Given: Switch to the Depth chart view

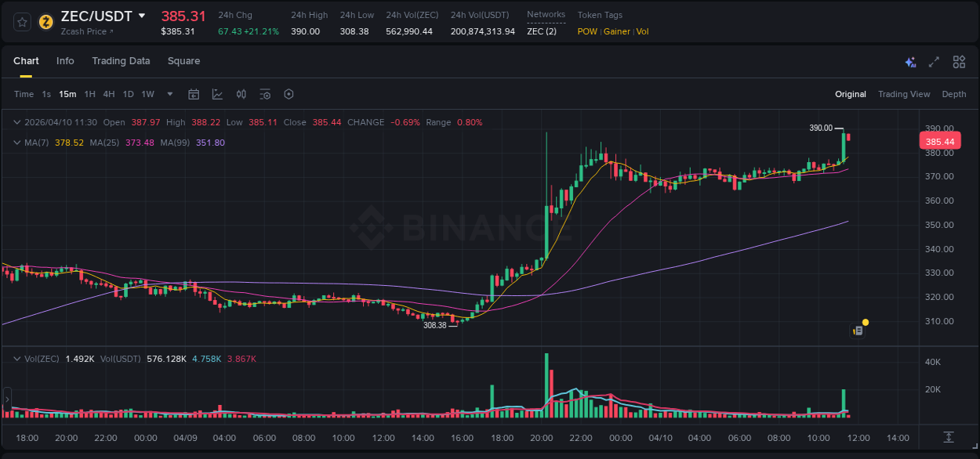Looking at the screenshot, I should pyautogui.click(x=954, y=94).
